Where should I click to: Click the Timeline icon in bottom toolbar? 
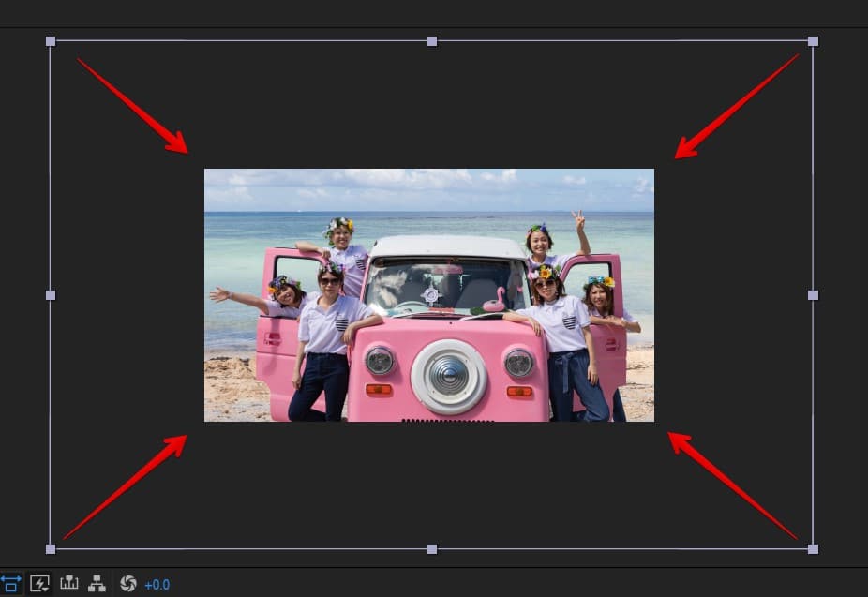(x=68, y=584)
